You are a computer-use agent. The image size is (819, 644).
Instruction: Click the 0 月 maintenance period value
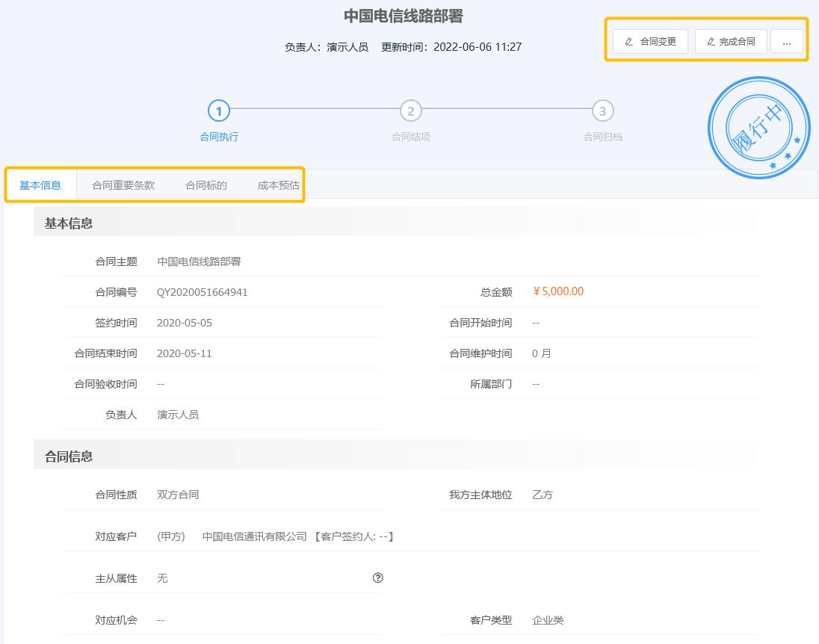(x=541, y=353)
